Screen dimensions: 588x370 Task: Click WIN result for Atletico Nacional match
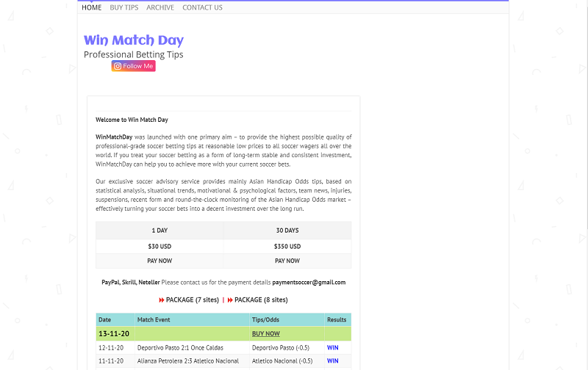pyautogui.click(x=333, y=361)
